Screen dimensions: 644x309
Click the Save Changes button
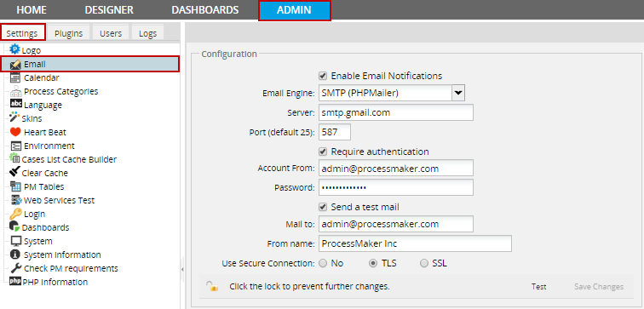598,286
